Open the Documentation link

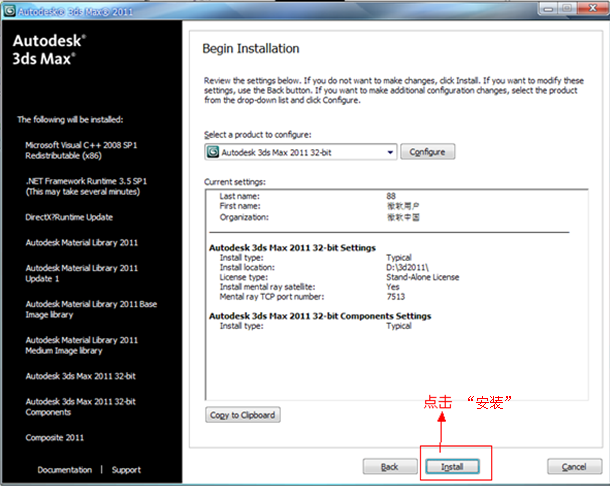[65, 470]
